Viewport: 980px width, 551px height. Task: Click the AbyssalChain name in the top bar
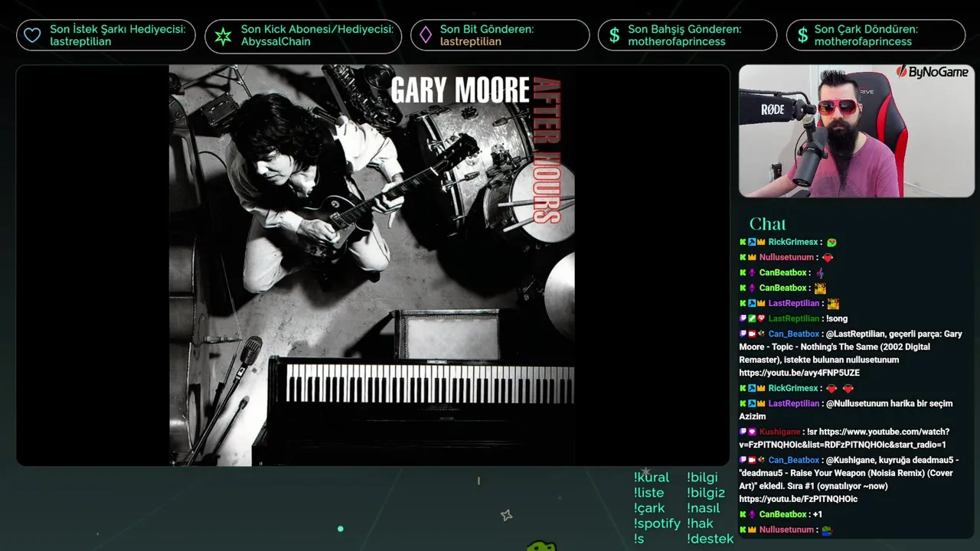[276, 41]
